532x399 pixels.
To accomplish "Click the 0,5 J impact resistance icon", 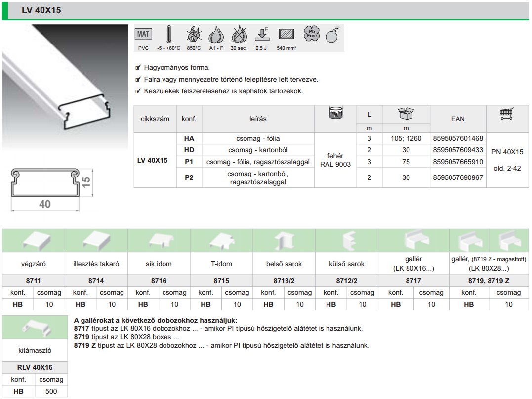I will (261, 35).
